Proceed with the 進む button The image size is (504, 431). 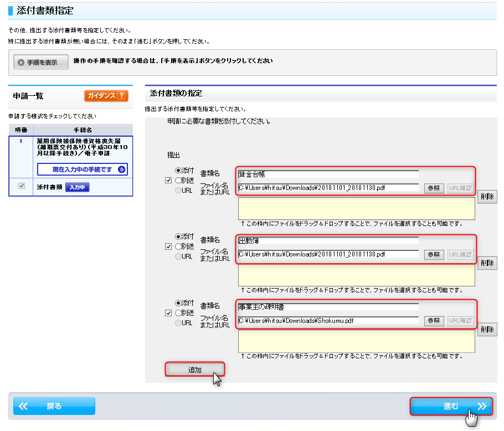(451, 406)
